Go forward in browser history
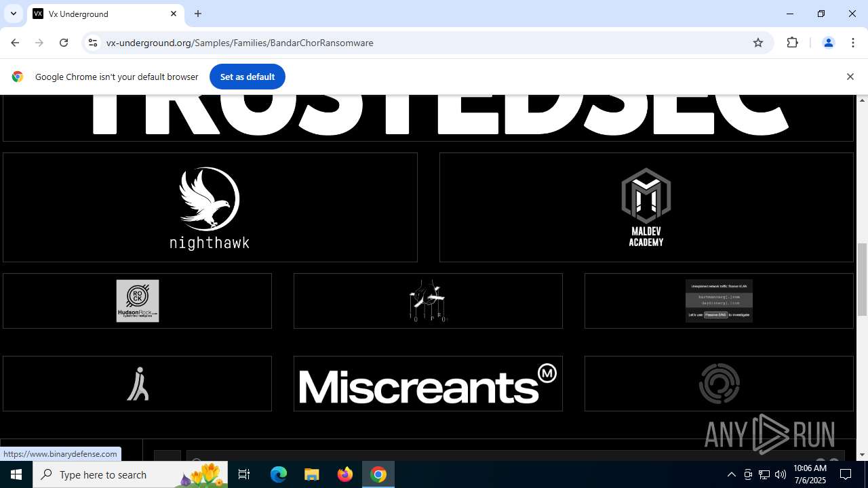Screen dimensions: 868x488 (39, 43)
